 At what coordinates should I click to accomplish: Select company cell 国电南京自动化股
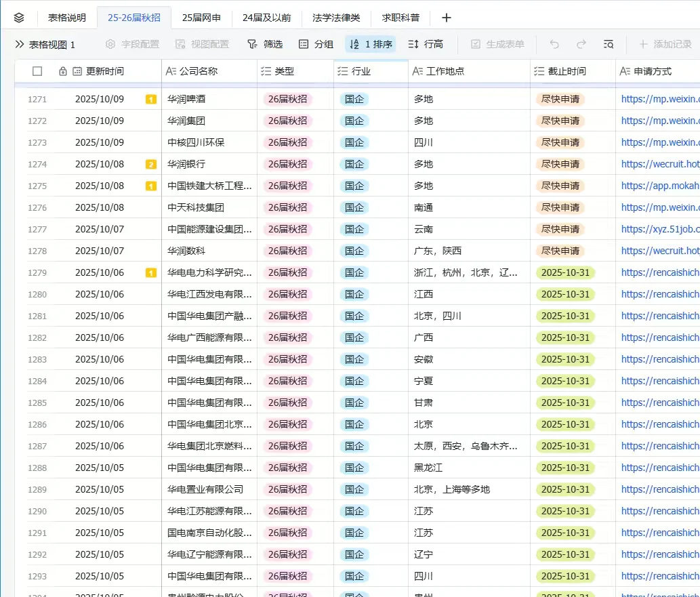point(209,533)
